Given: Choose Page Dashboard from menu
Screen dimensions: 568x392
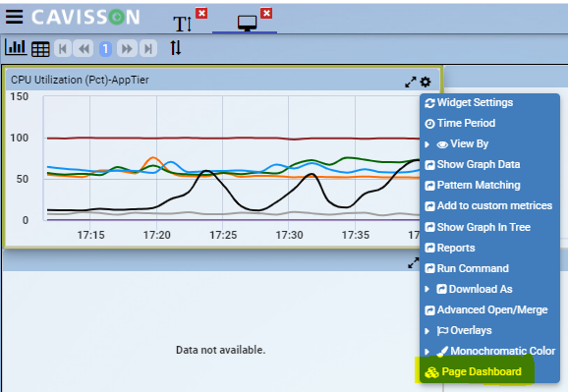Looking at the screenshot, I should click(473, 371).
